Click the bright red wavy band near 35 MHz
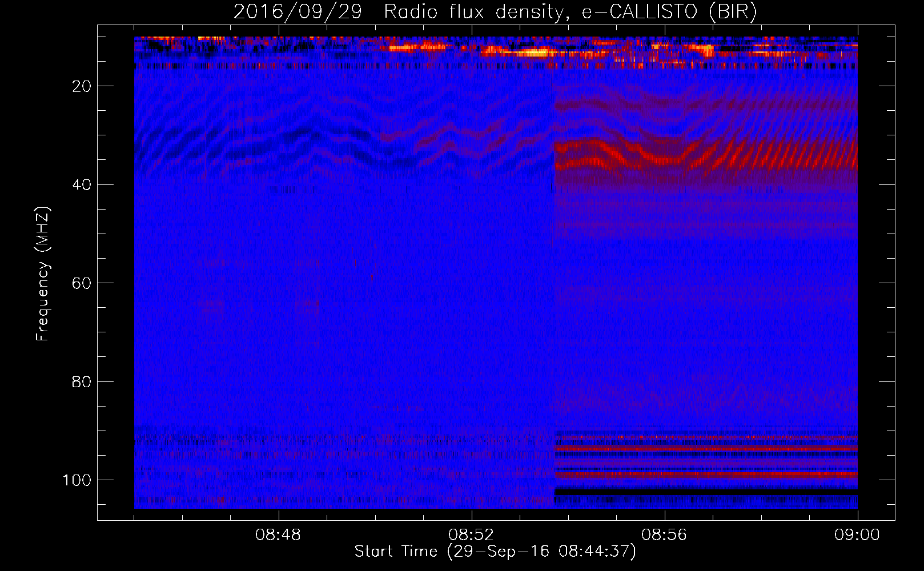Image resolution: width=924 pixels, height=571 pixels. click(705, 154)
